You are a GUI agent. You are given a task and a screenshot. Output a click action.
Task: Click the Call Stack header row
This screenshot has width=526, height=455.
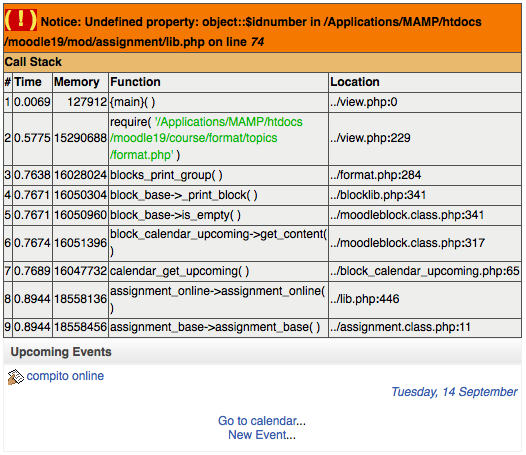click(262, 62)
